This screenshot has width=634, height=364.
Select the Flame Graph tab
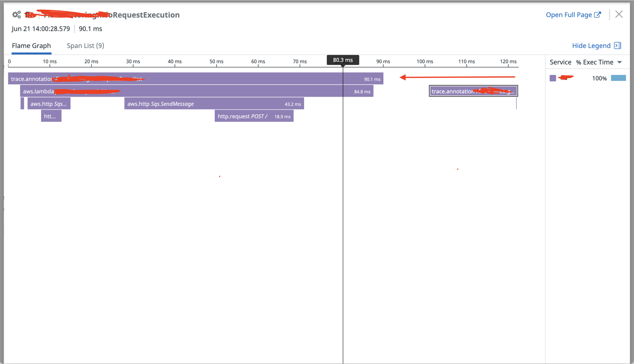point(31,45)
